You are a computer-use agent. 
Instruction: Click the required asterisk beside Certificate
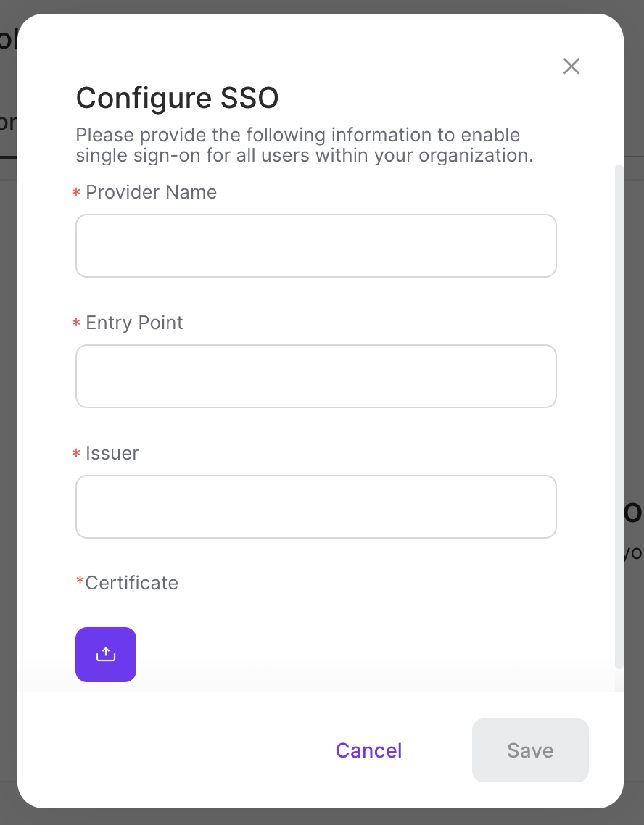pyautogui.click(x=79, y=583)
